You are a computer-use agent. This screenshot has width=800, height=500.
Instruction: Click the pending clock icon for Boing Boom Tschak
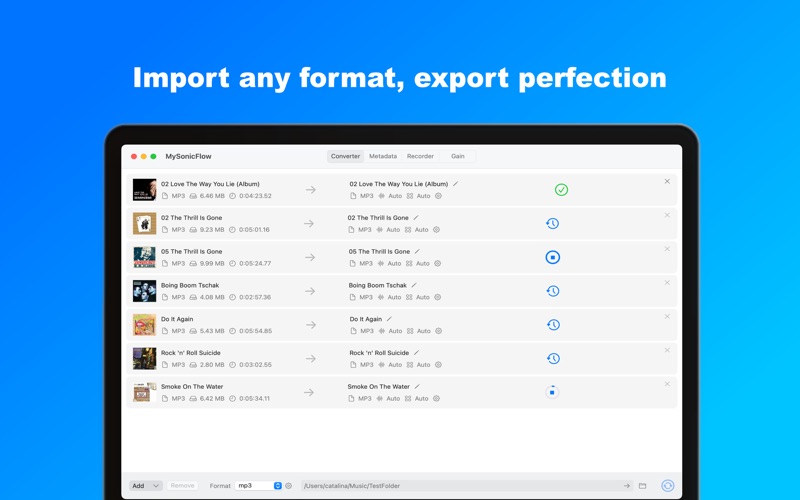coord(553,291)
